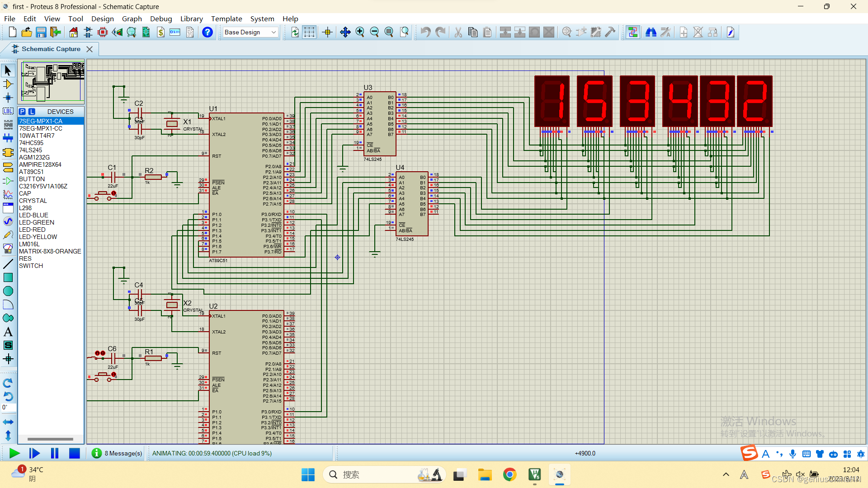Click the blue Help question mark icon
Screen dimensions: 868x488
tap(208, 32)
